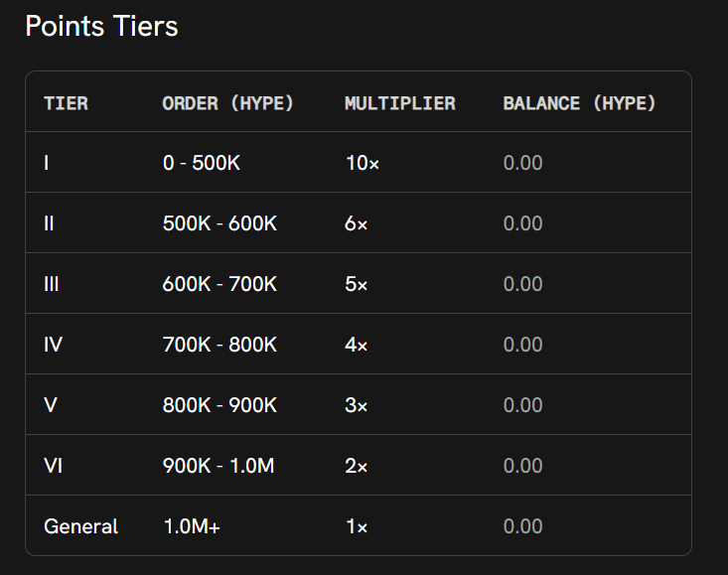Select the 600K - 700K order range
Viewport: 728px width, 575px height.
(x=219, y=284)
